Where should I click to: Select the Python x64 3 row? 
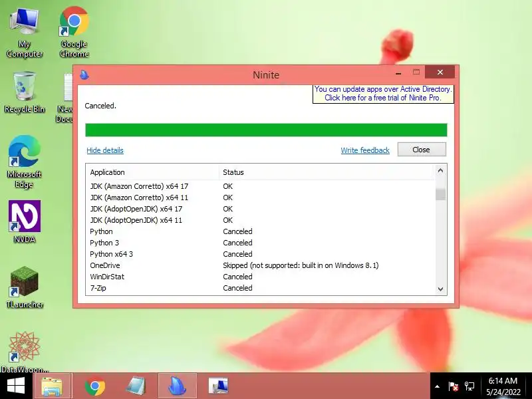[x=260, y=254]
